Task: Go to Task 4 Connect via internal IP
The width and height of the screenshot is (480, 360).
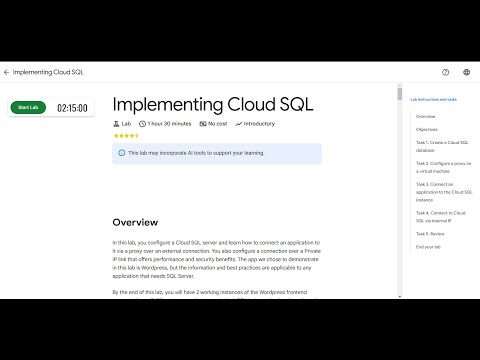Action: tap(441, 217)
